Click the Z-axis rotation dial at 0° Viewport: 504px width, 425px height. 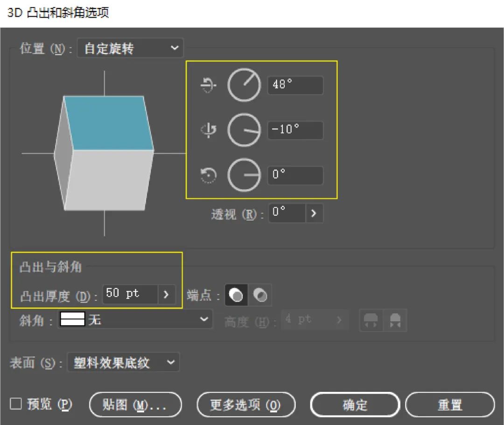pyautogui.click(x=244, y=175)
